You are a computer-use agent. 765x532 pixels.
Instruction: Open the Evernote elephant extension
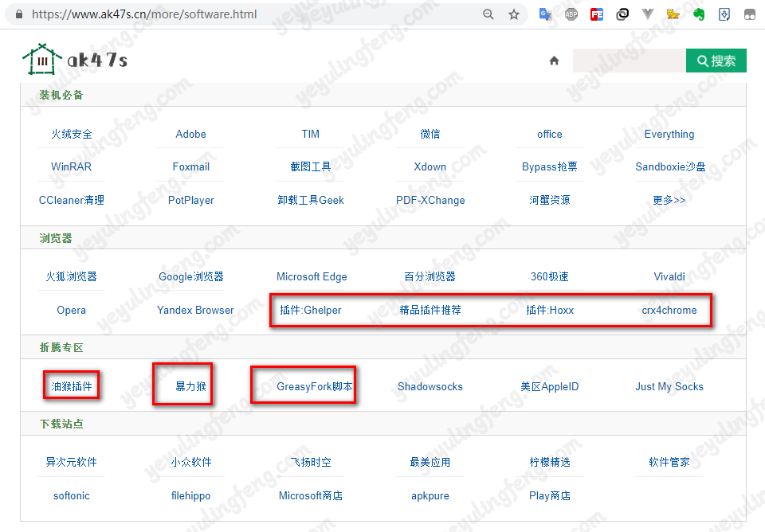click(x=699, y=14)
